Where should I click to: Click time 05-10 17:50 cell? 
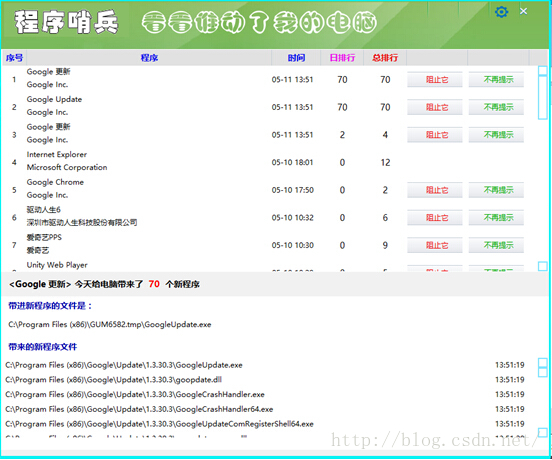click(x=292, y=190)
